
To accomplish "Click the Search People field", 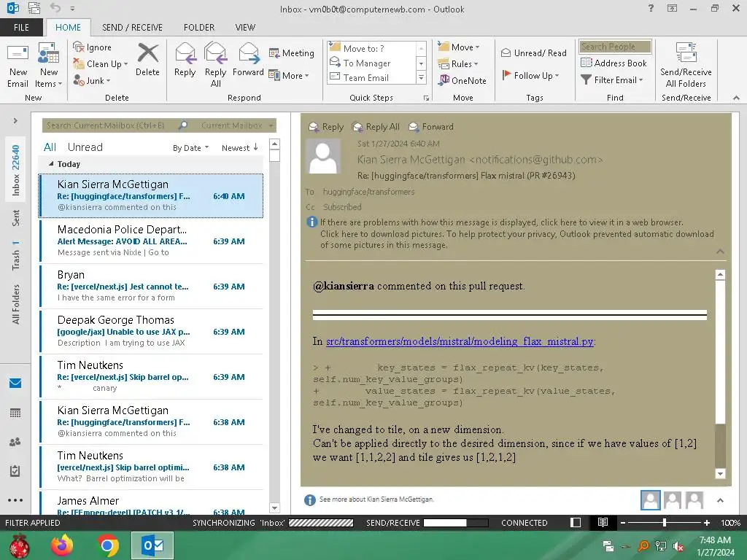I will click(615, 47).
